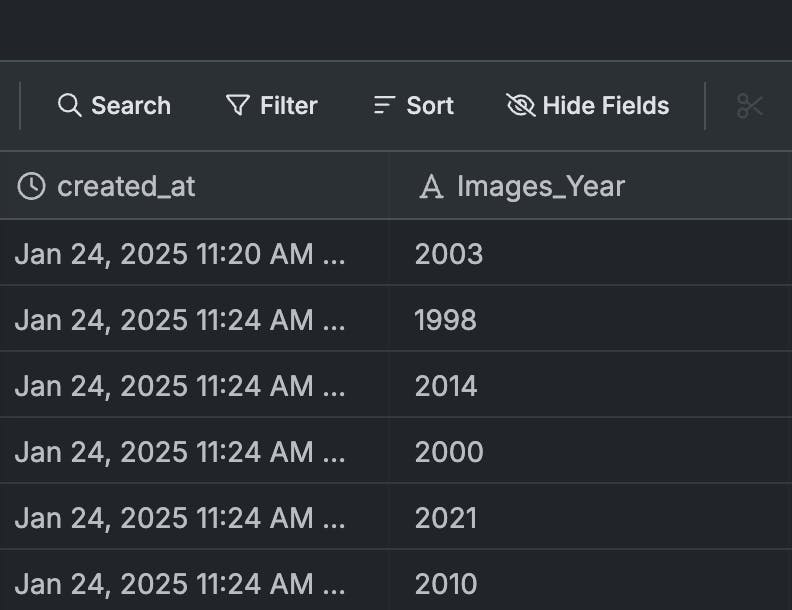Click the Hide Fields crossed-eye icon

pos(521,105)
